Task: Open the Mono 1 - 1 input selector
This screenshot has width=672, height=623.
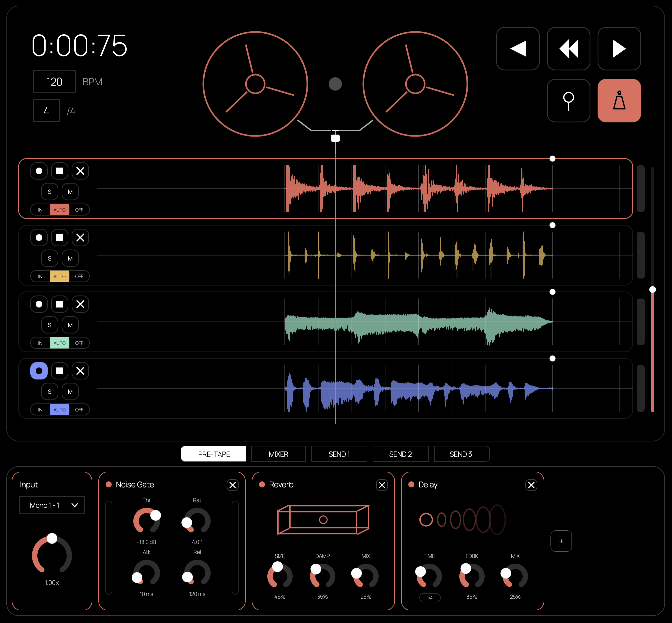Action: (52, 505)
